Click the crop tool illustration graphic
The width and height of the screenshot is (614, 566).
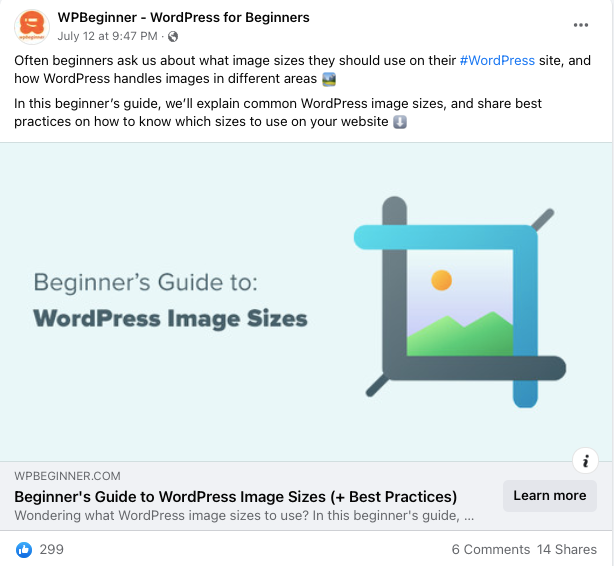pos(460,302)
